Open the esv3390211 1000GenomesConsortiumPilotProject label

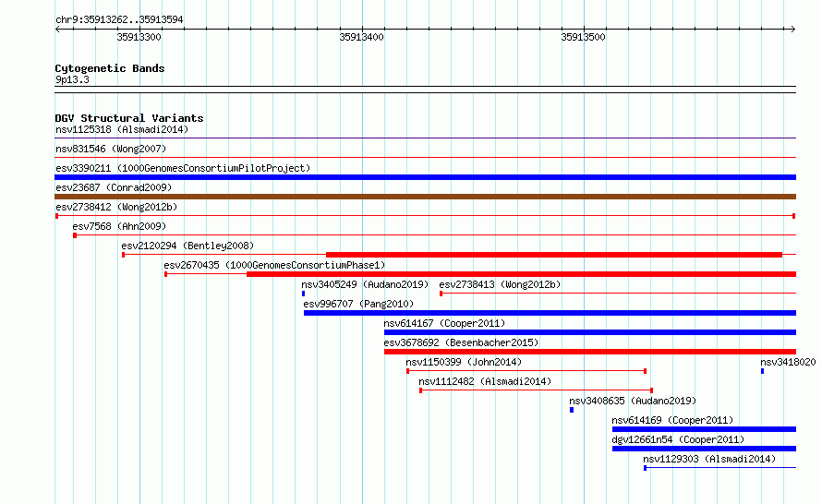183,168
